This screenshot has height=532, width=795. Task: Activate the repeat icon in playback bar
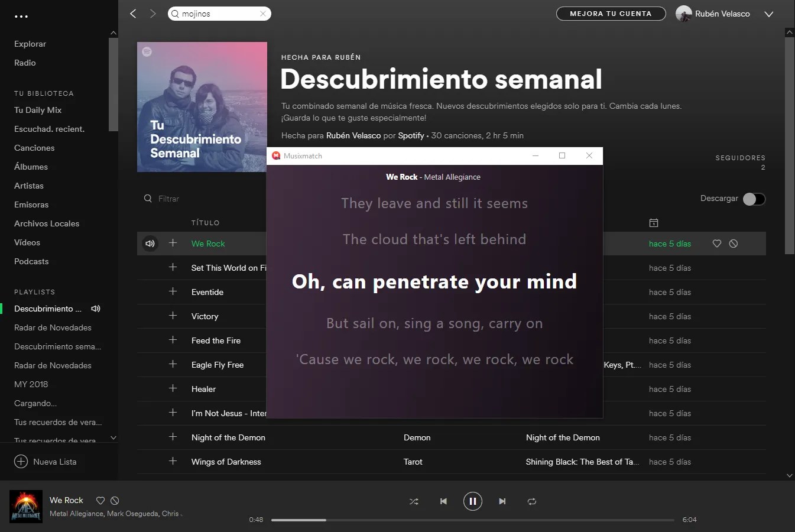(531, 501)
